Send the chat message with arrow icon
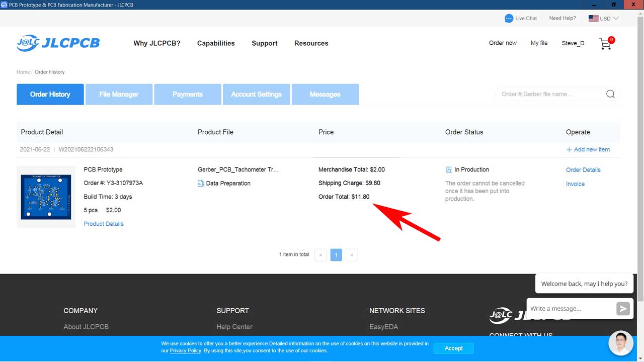Viewport: 644px width, 362px height. [623, 309]
